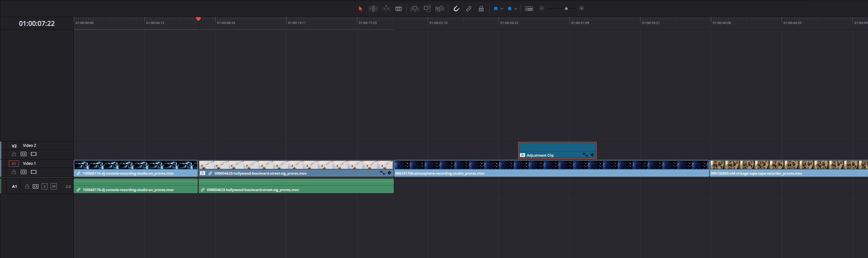Screen dimensions: 868x258
Task: Lock the A1 audio track
Action: [x=27, y=187]
